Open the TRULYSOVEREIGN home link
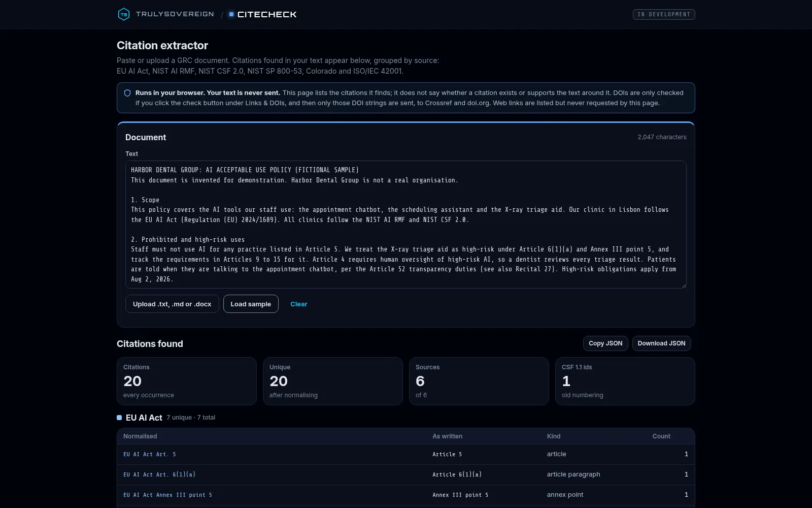The image size is (812, 508). pos(175,14)
